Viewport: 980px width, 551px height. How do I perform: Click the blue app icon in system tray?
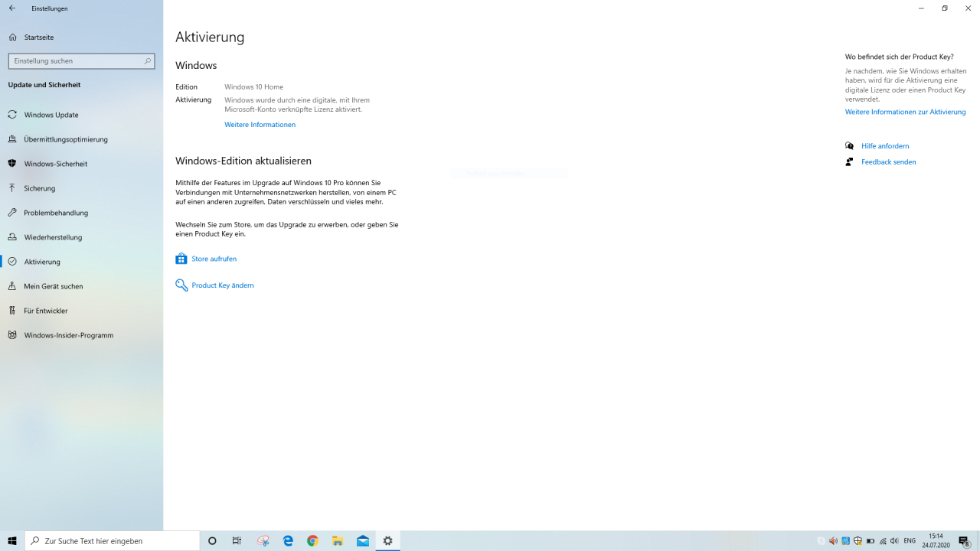coord(846,541)
